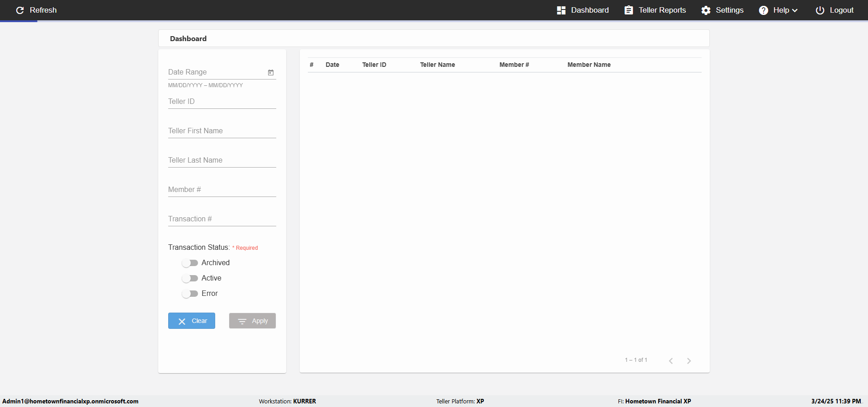This screenshot has height=407, width=868.
Task: Enable the Error status toggle
Action: click(190, 294)
